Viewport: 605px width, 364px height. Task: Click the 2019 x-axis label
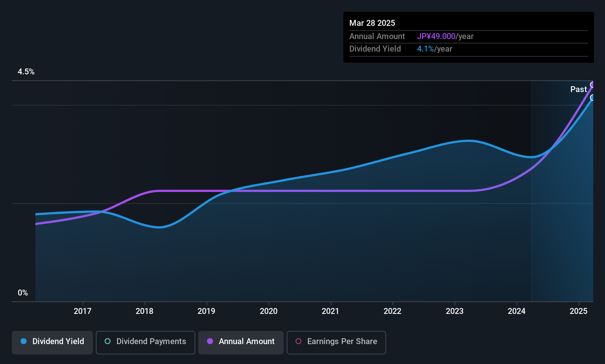206,311
